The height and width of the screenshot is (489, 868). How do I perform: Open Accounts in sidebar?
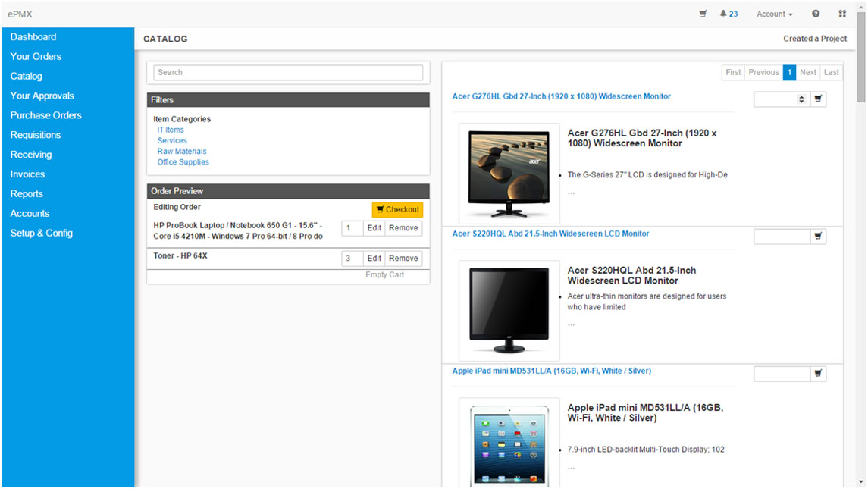pos(30,214)
